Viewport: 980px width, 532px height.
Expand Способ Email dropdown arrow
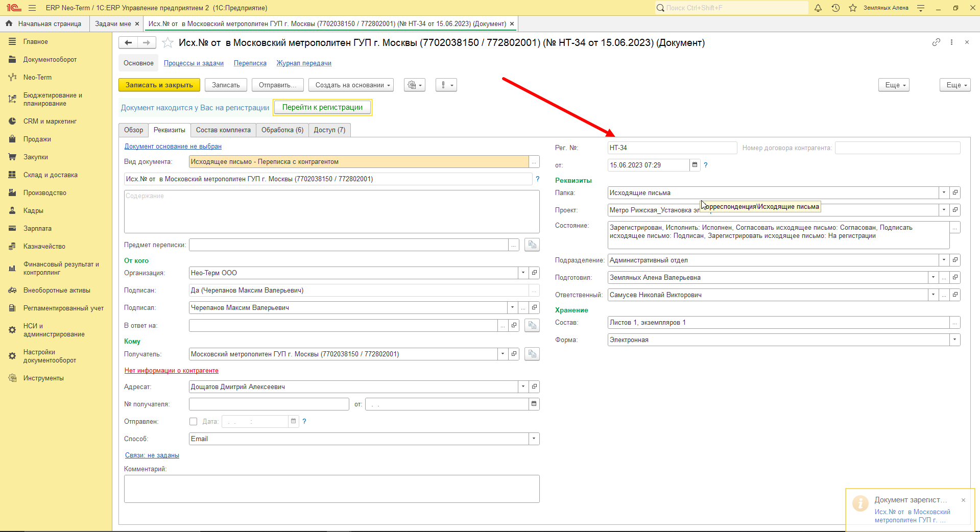coord(534,439)
